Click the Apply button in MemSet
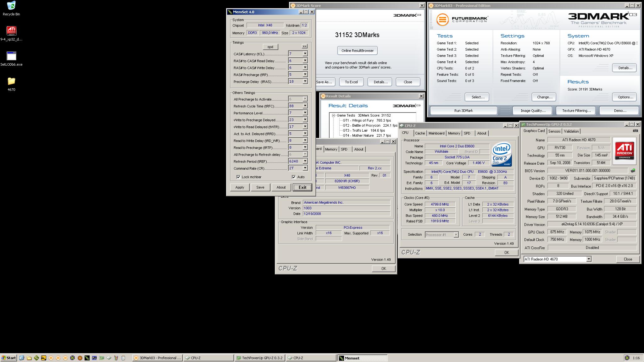Screen dimensions: 644x362 click(x=240, y=187)
